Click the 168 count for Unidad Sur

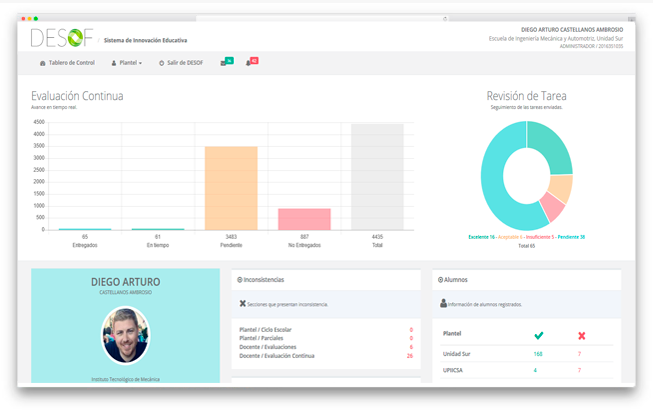point(538,354)
